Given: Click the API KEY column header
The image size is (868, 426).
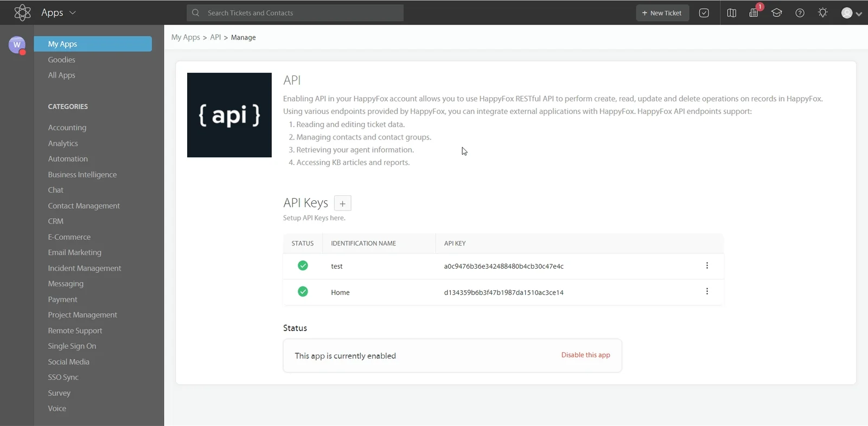Looking at the screenshot, I should coord(455,244).
